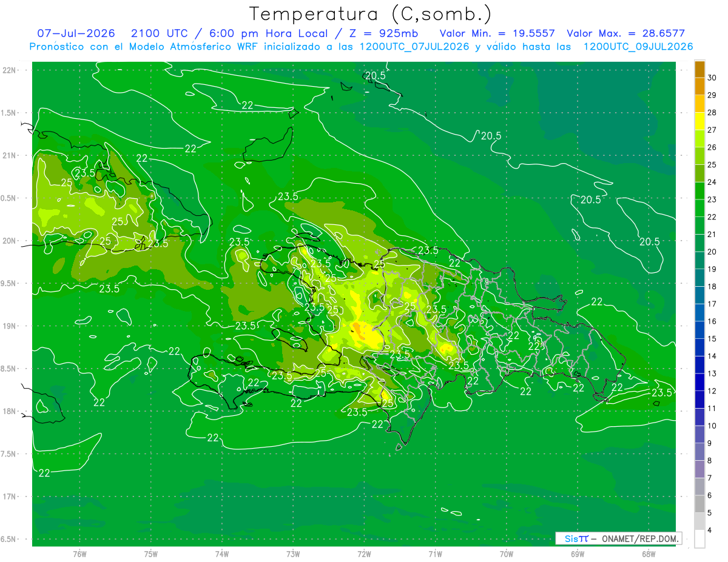
Task: Select the date 07-Jul-2026 in the header
Action: pyautogui.click(x=76, y=33)
